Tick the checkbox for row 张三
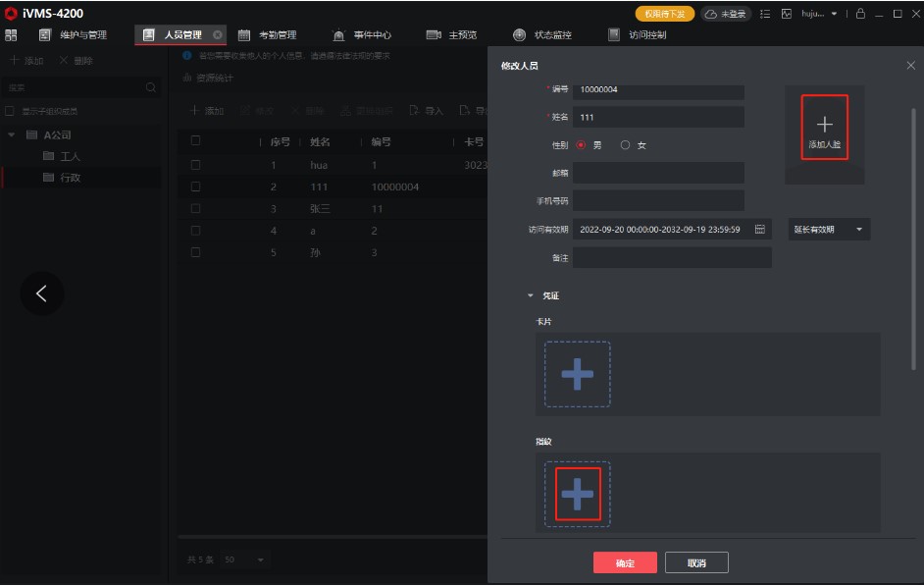This screenshot has height=586, width=924. point(195,209)
